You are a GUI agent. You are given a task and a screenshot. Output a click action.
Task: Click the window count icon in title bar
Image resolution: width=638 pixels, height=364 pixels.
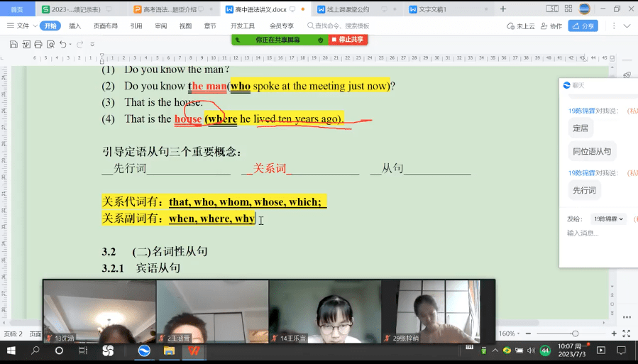pos(552,9)
